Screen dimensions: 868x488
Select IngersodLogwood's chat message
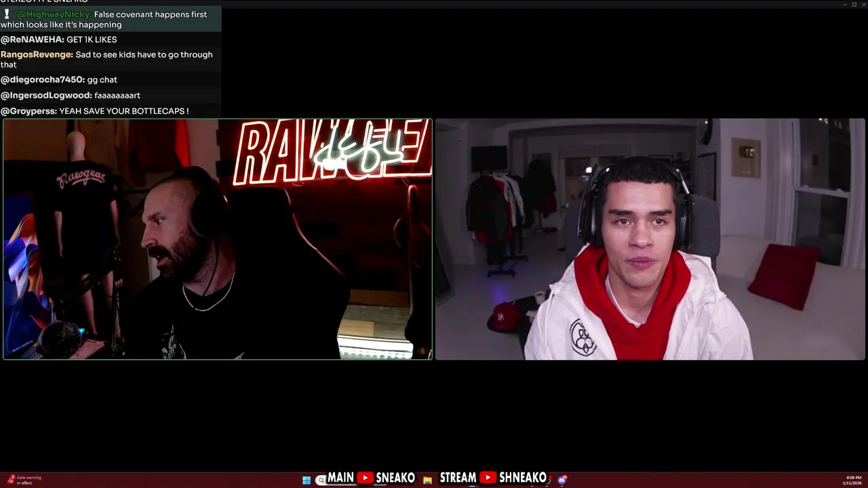[111, 96]
